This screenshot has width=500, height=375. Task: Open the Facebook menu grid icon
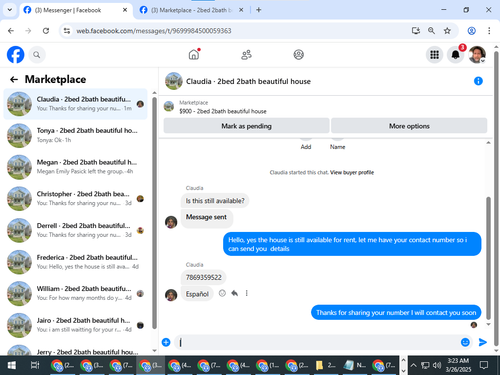(x=434, y=55)
